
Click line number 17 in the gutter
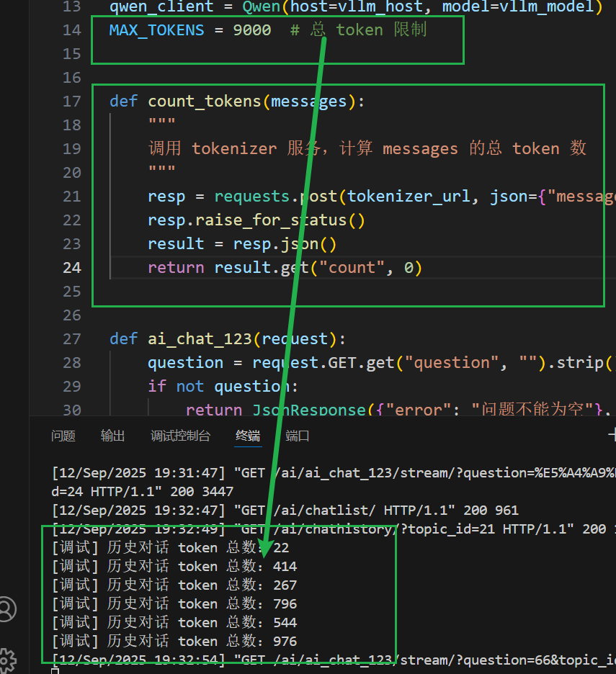tap(72, 102)
